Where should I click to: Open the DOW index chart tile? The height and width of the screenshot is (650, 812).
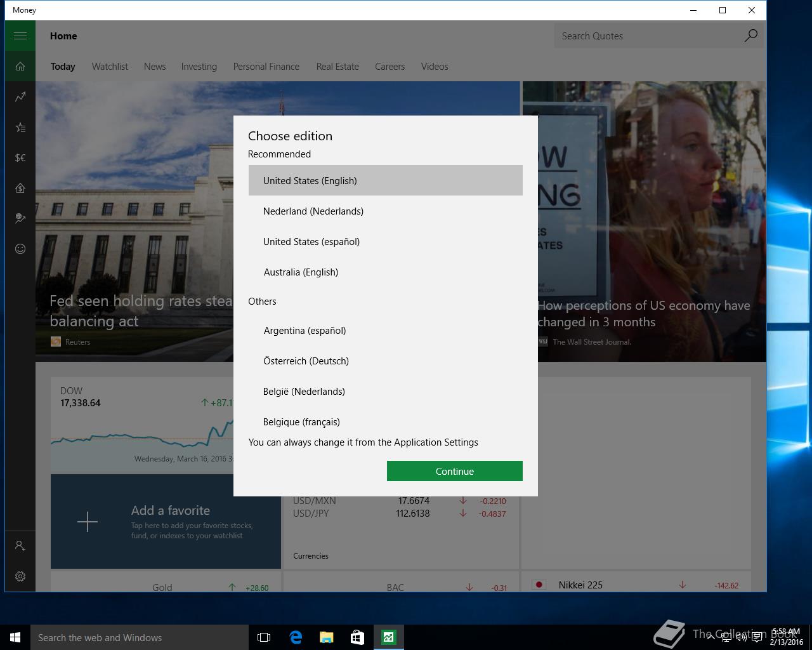click(143, 425)
